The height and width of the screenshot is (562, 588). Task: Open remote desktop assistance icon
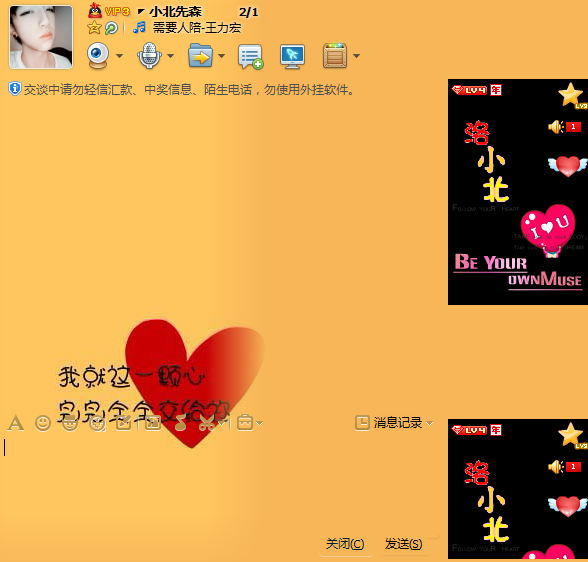pos(292,56)
